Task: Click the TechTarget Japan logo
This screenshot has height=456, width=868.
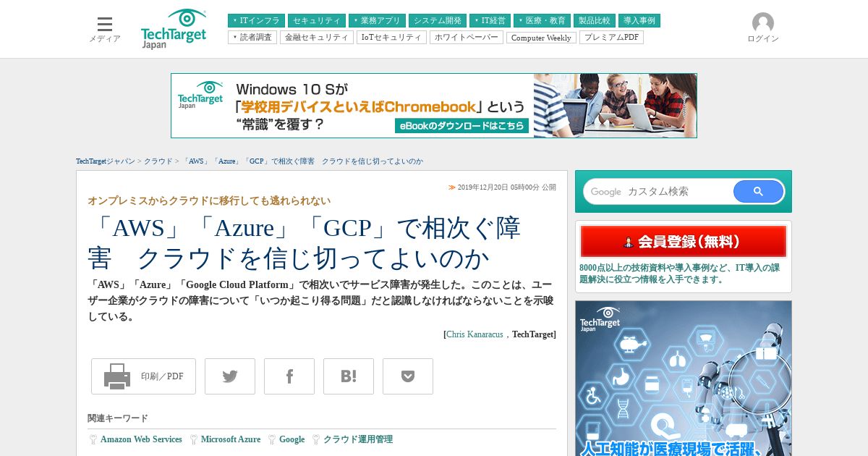Action: pos(174,29)
